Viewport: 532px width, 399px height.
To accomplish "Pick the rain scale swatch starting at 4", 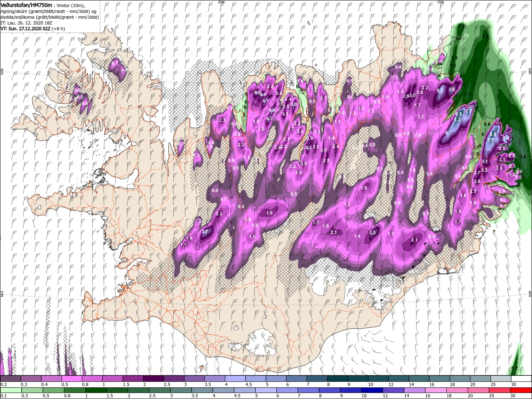I will [x=223, y=390].
